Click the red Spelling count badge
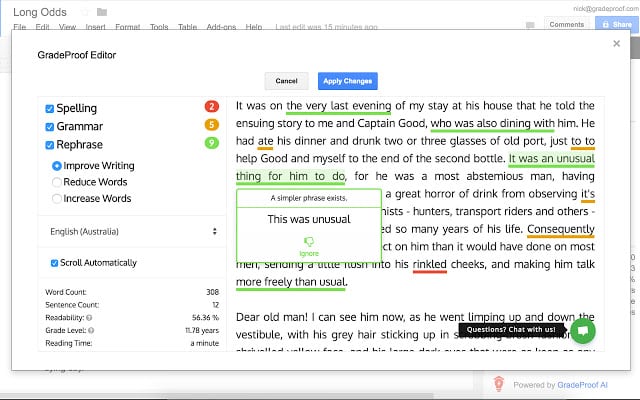This screenshot has height=400, width=640. [x=211, y=107]
